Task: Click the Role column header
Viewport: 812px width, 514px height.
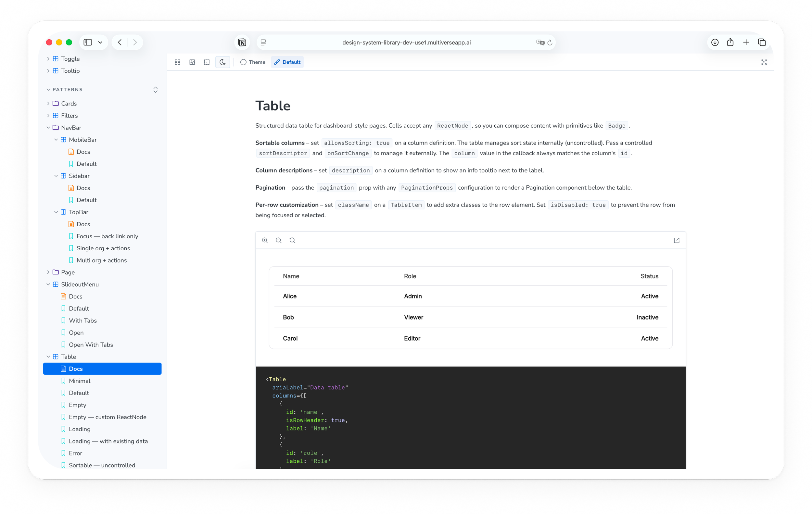Action: point(410,276)
